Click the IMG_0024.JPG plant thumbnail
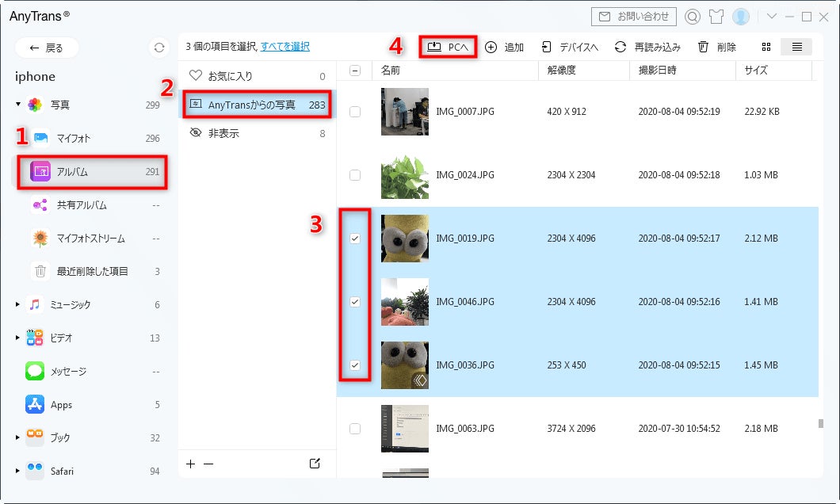 [404, 175]
